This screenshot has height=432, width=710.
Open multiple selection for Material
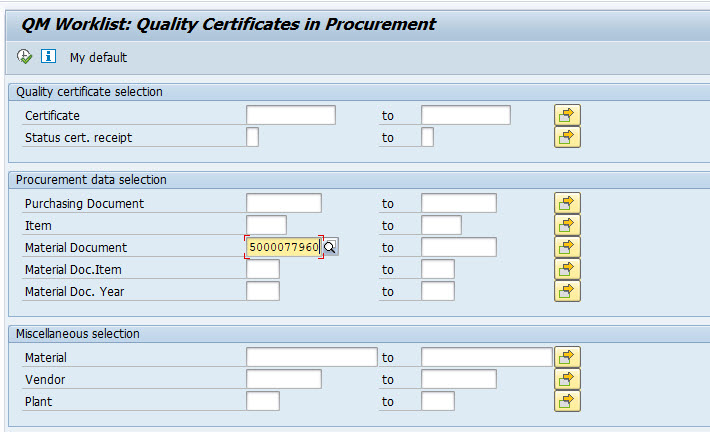coord(567,357)
